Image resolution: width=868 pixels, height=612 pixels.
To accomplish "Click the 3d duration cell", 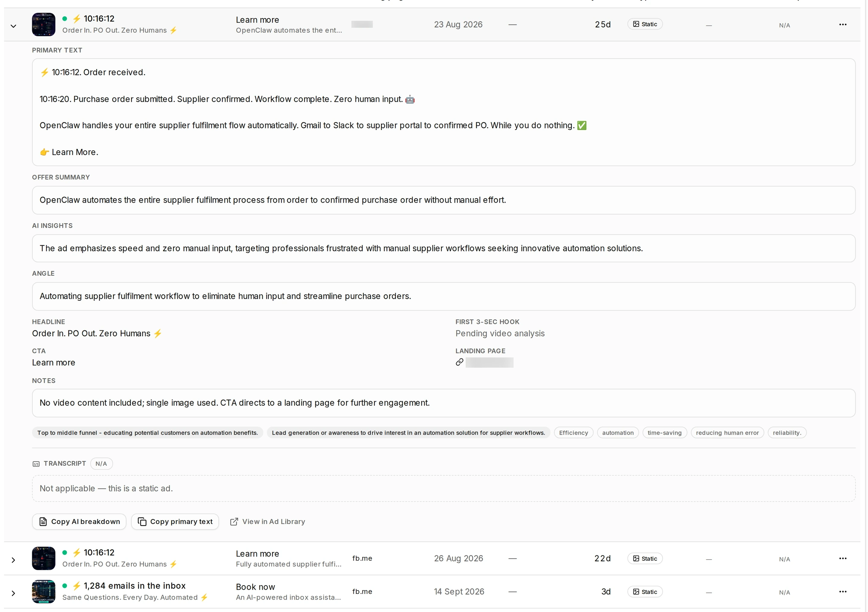I will (x=606, y=591).
